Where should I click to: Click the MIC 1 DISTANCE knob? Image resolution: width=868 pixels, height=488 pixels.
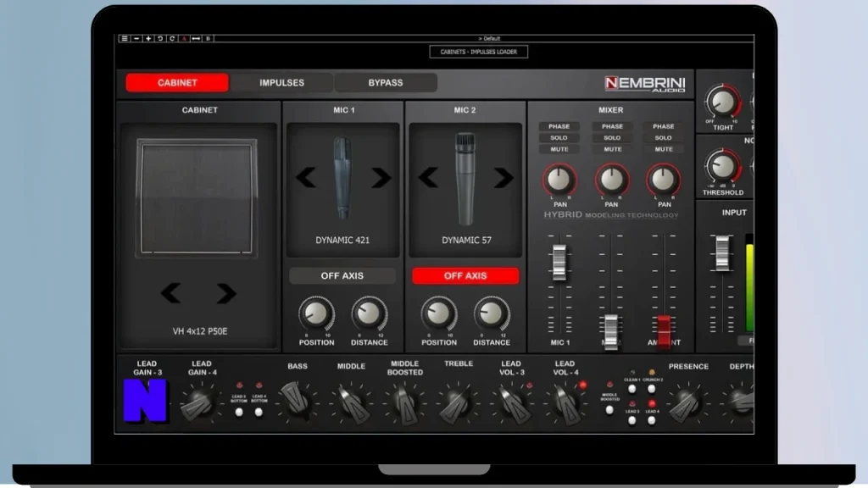[370, 313]
